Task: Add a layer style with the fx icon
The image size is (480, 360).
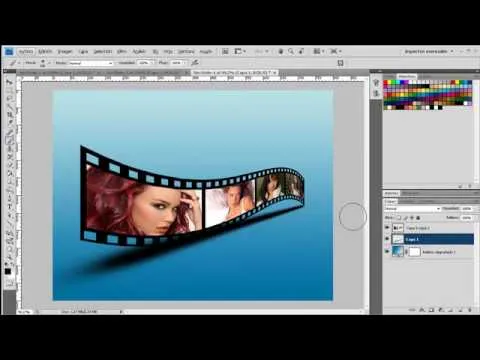Action: tap(422, 310)
